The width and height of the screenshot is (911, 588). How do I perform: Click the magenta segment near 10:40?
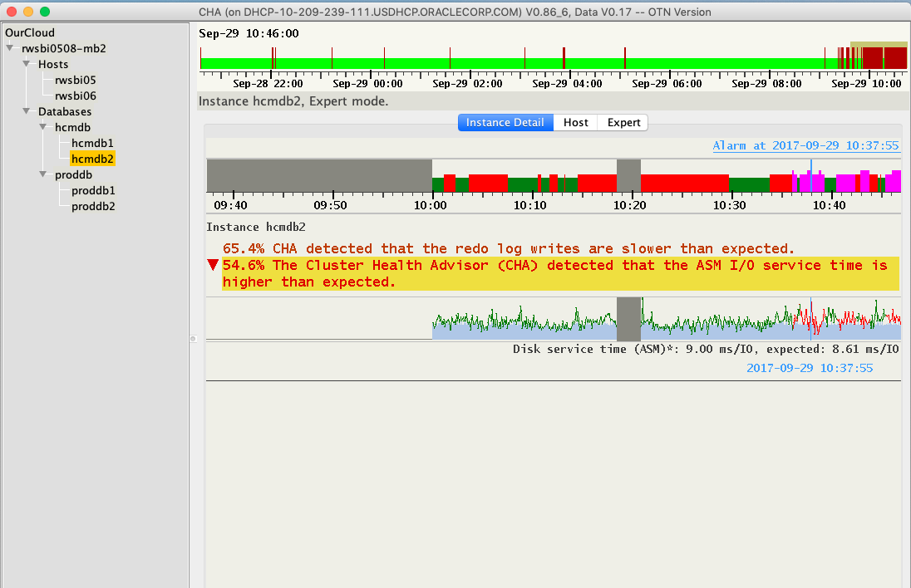(x=845, y=183)
